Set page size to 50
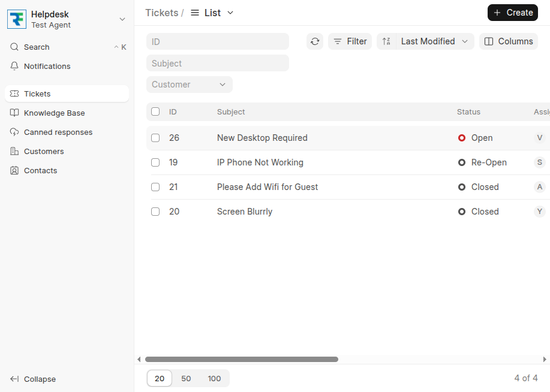Image resolution: width=550 pixels, height=392 pixels. [x=186, y=378]
